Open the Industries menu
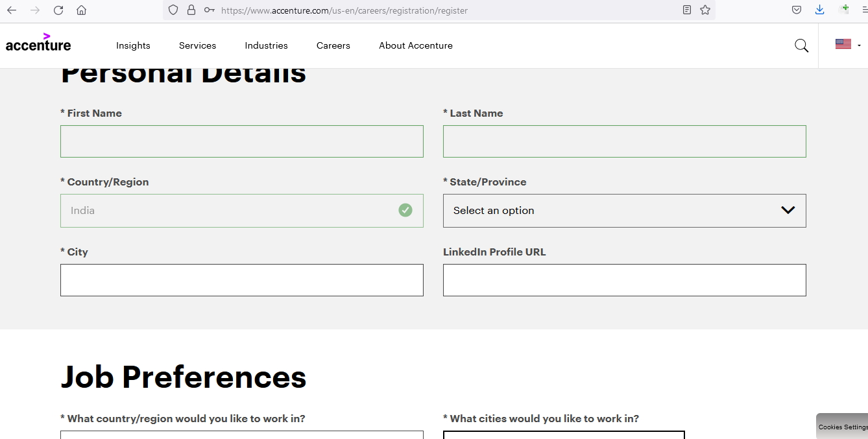The height and width of the screenshot is (439, 868). pos(266,45)
